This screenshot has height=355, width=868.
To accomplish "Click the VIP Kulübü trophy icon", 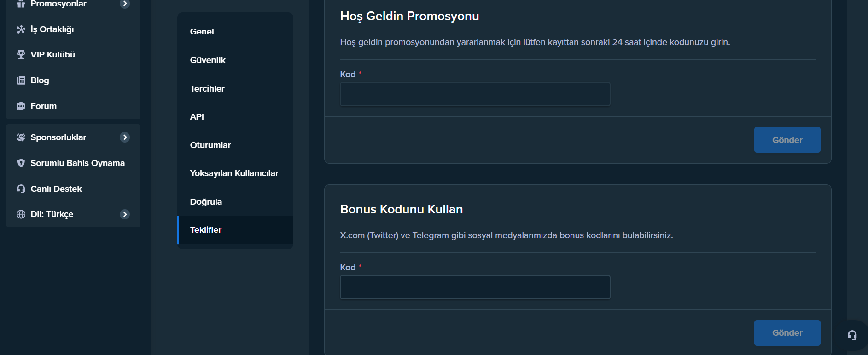I will pyautogui.click(x=21, y=55).
